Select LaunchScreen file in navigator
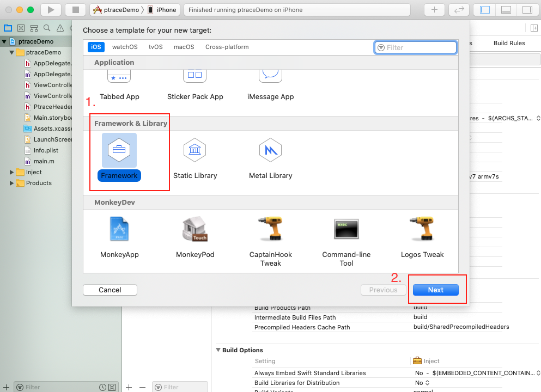This screenshot has height=392, width=541. (x=48, y=139)
